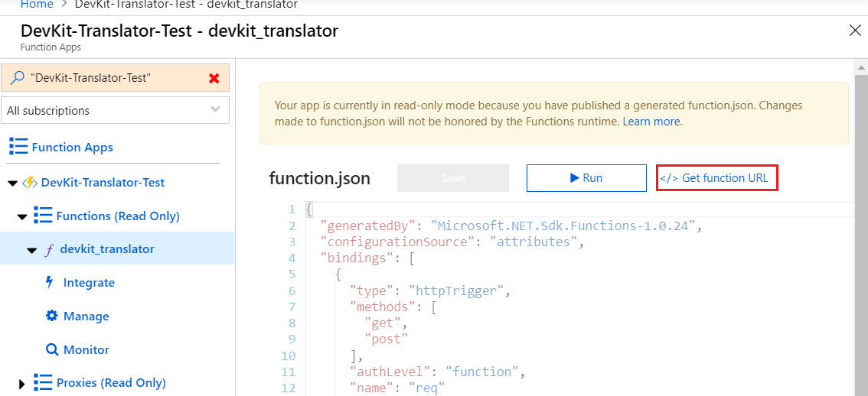Screen dimensions: 868x396
Task: Click the "methods" key
Action: (383, 307)
